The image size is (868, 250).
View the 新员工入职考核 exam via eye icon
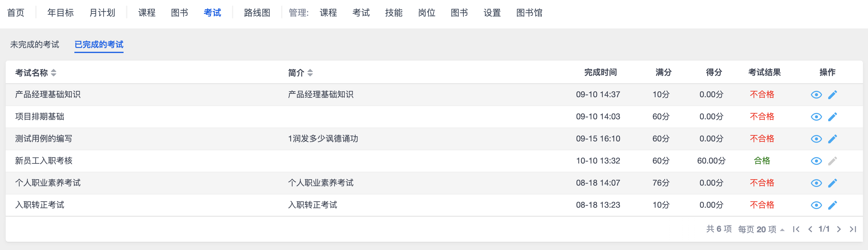click(x=816, y=161)
